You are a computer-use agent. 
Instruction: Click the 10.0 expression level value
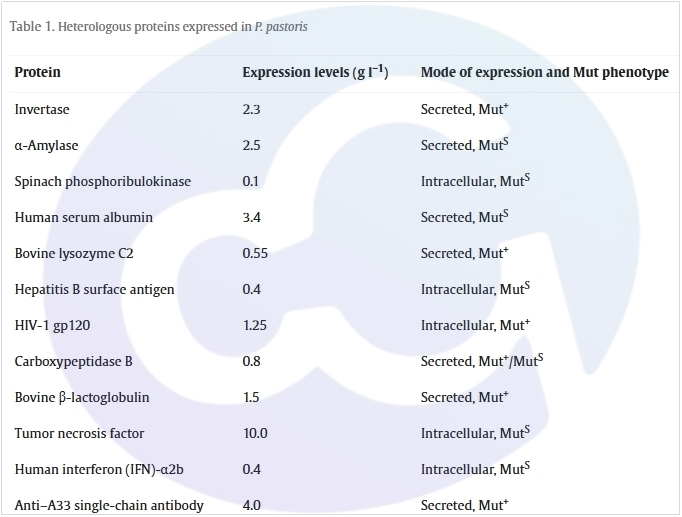[255, 433]
